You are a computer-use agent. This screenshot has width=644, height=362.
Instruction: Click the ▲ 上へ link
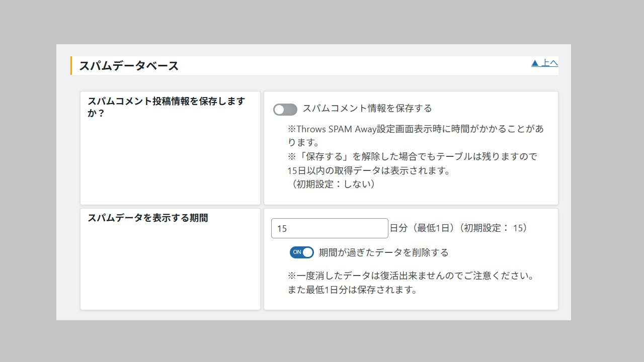tap(544, 63)
